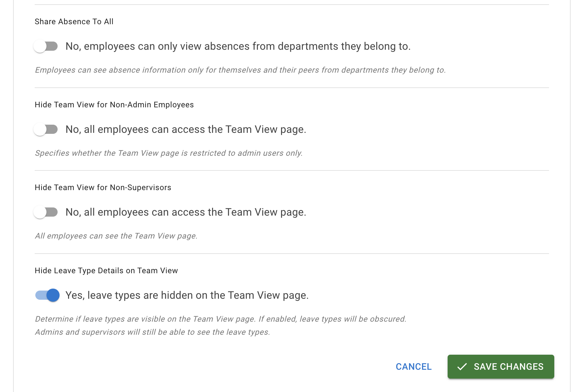Click the checkmark icon inside Save Changes

click(462, 367)
